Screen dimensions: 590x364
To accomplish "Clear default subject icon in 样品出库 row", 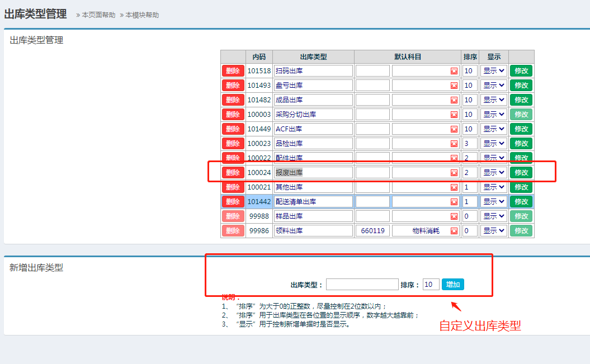I will pos(454,216).
